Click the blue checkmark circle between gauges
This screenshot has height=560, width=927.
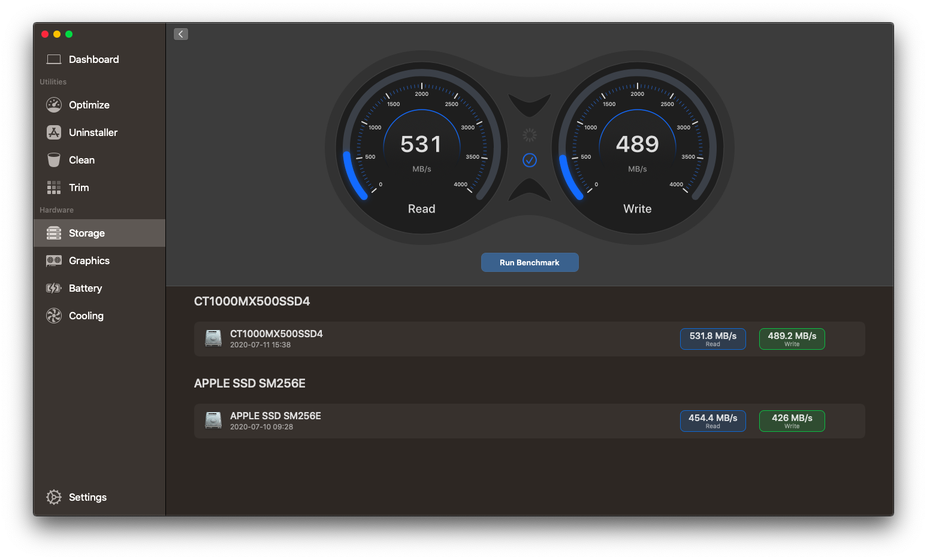click(530, 160)
